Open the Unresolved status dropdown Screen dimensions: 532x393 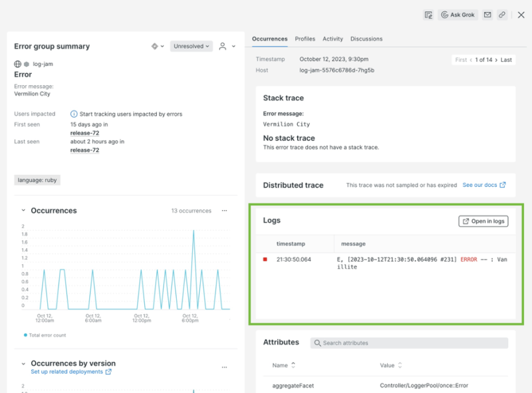click(x=191, y=47)
